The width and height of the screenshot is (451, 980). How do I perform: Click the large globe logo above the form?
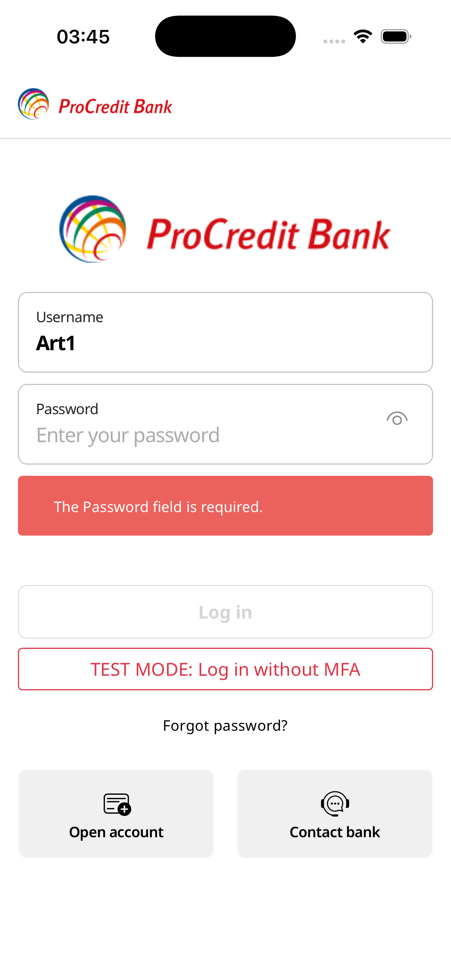92,229
